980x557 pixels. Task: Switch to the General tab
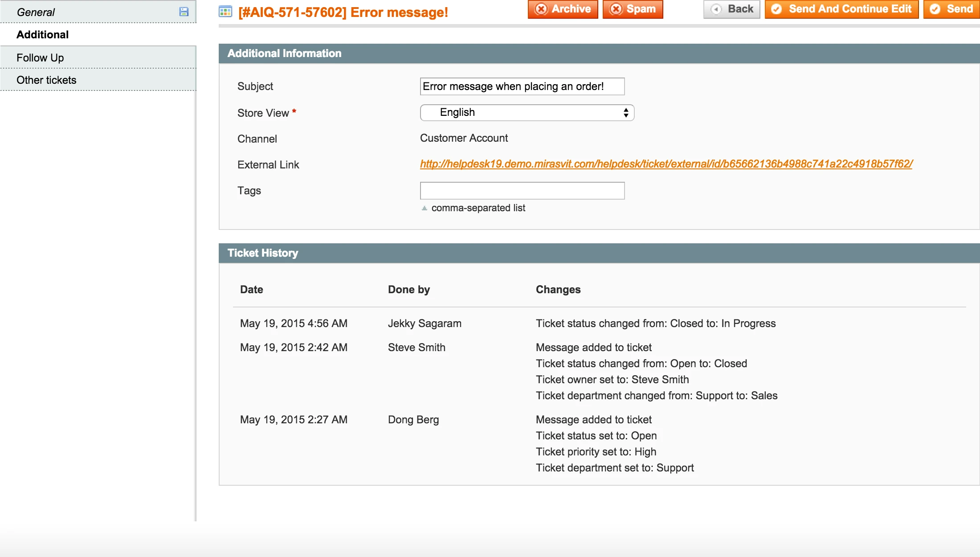point(36,12)
